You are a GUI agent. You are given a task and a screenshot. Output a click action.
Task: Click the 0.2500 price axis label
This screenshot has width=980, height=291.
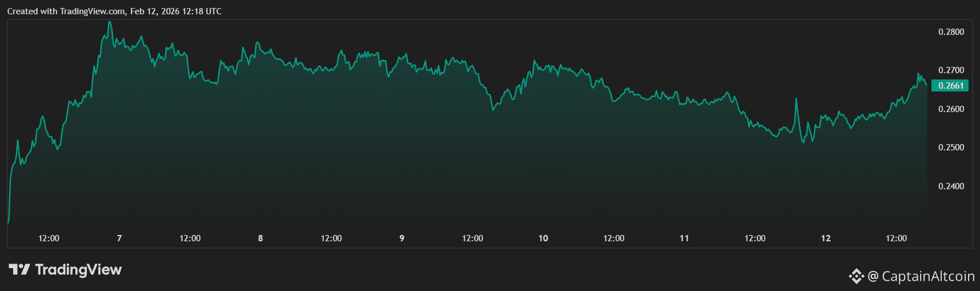click(x=951, y=148)
